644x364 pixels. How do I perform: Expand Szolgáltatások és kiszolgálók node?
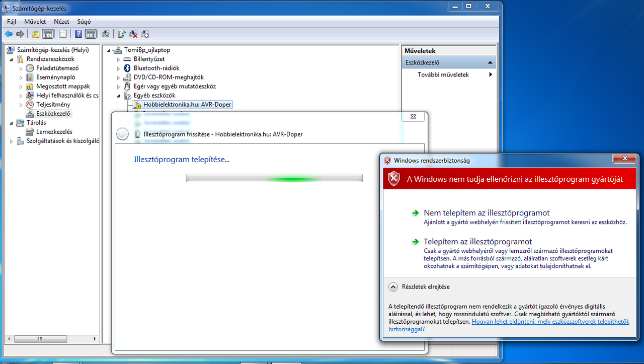coord(12,141)
